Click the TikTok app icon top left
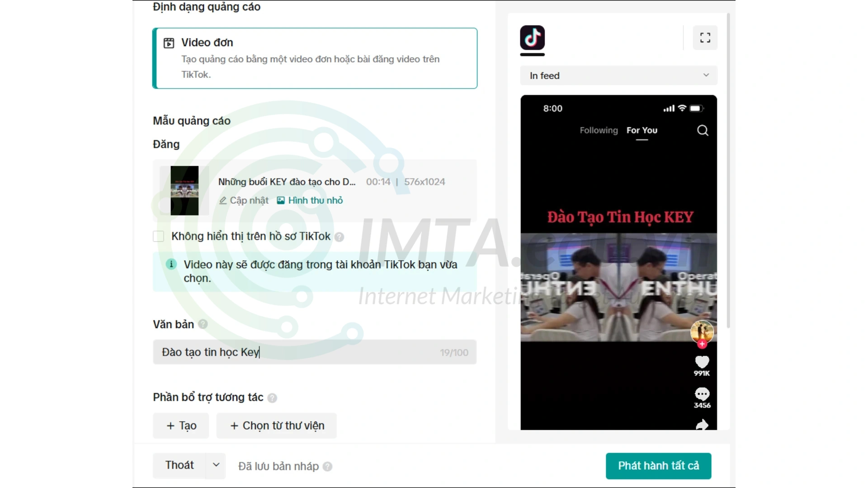This screenshot has height=488, width=868. pyautogui.click(x=532, y=38)
